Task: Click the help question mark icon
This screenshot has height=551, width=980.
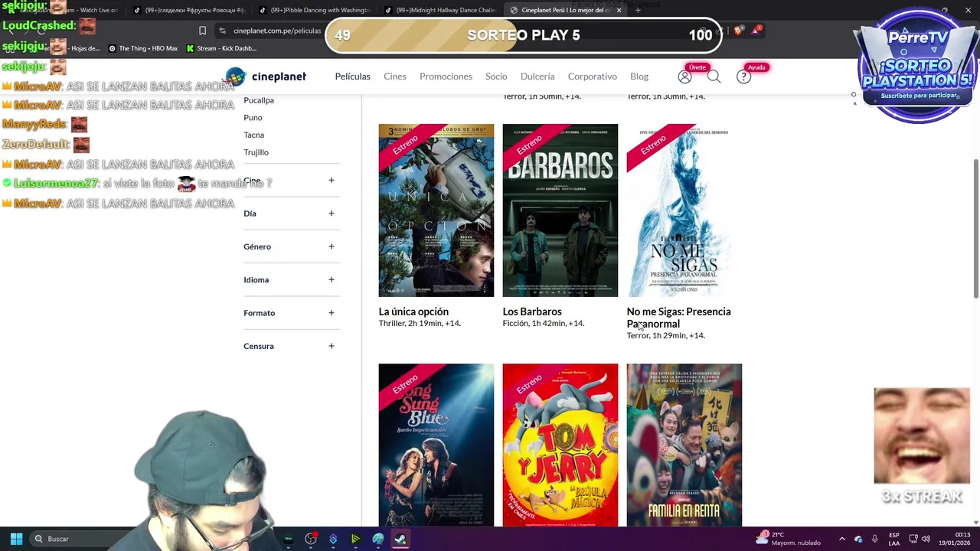Action: coord(743,77)
